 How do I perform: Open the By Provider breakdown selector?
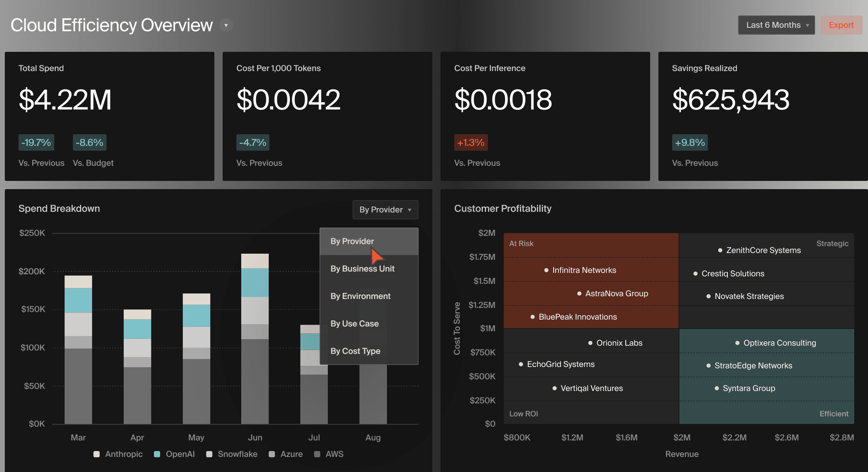385,210
